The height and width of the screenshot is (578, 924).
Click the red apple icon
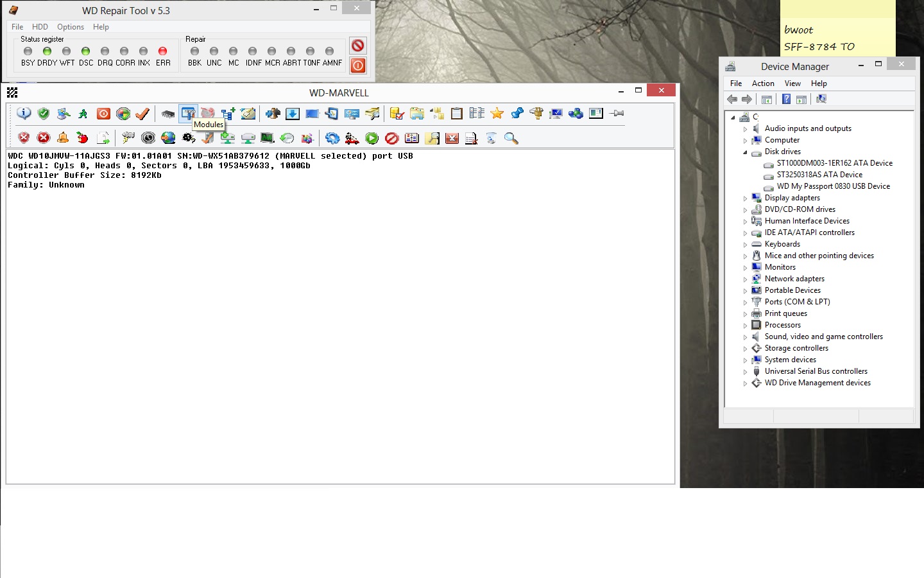[x=82, y=138]
